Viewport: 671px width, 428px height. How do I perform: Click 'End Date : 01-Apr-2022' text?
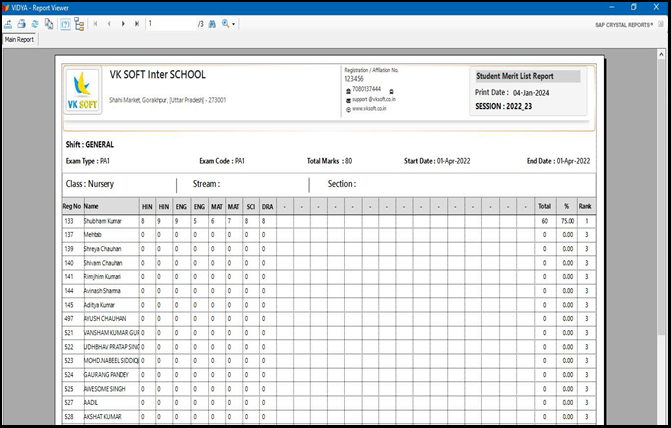pyautogui.click(x=558, y=161)
